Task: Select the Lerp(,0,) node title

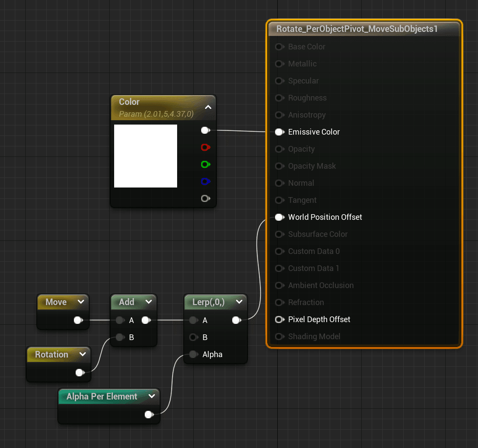Action: [x=209, y=302]
